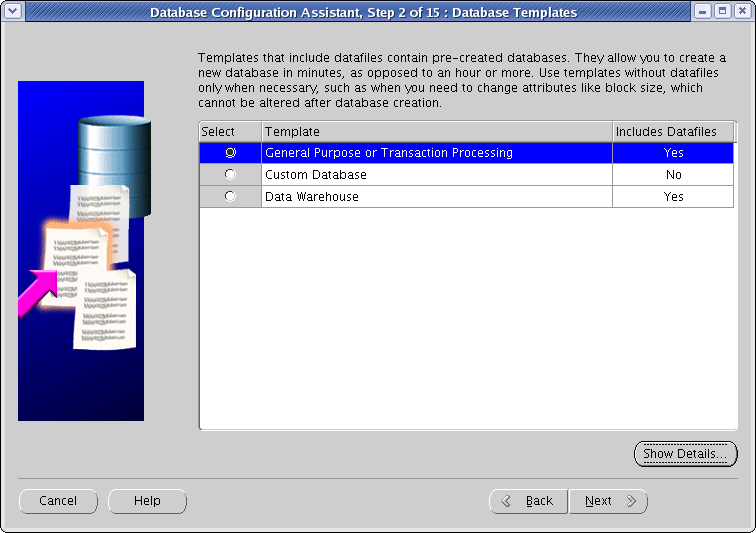This screenshot has height=533, width=756.
Task: Open the window menu in title bar
Action: pyautogui.click(x=13, y=11)
